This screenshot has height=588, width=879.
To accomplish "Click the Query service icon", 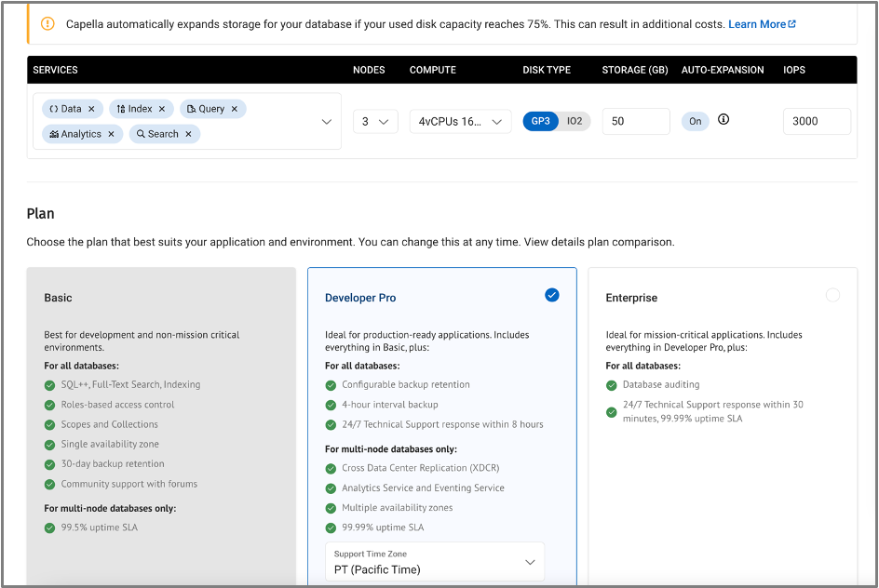I will pyautogui.click(x=191, y=109).
